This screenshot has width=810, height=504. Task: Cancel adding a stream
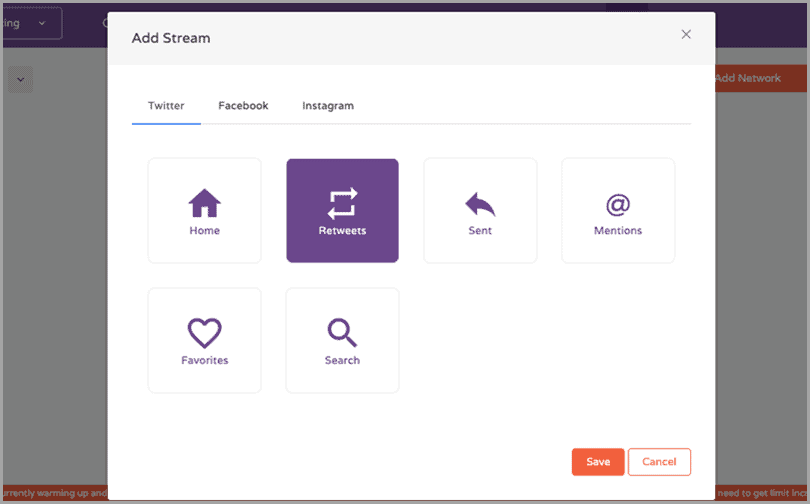659,462
